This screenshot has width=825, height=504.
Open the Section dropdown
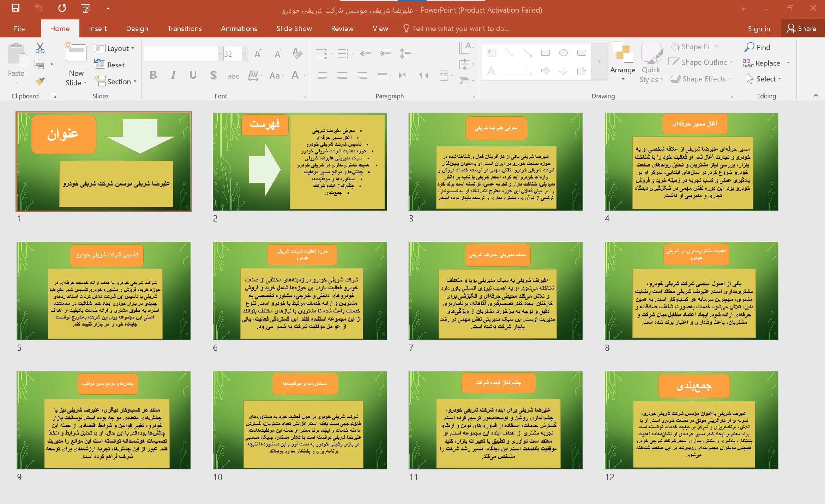(x=115, y=81)
